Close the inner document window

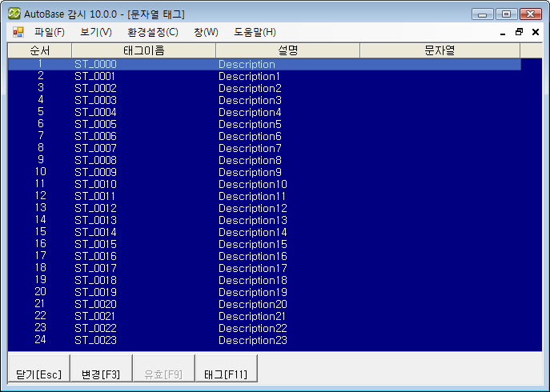(535, 32)
